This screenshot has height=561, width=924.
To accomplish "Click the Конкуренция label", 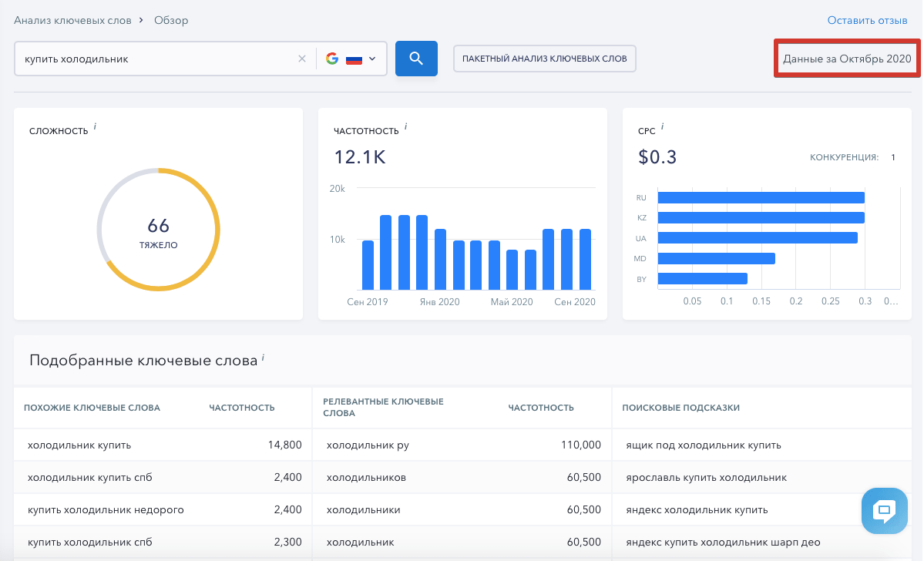I will 844,157.
